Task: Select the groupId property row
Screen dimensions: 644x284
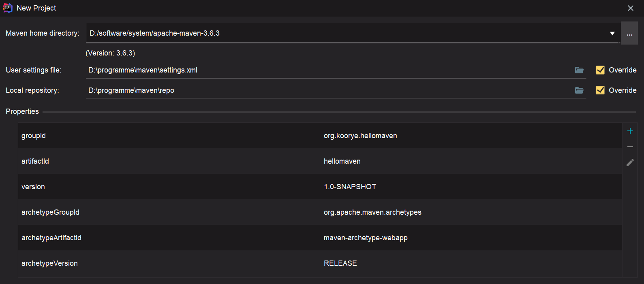Action: point(320,136)
